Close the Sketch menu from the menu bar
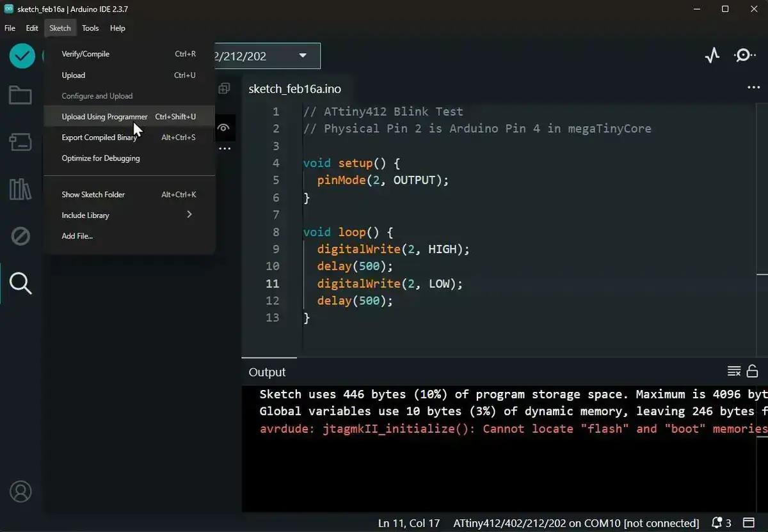Viewport: 768px width, 532px height. point(60,28)
